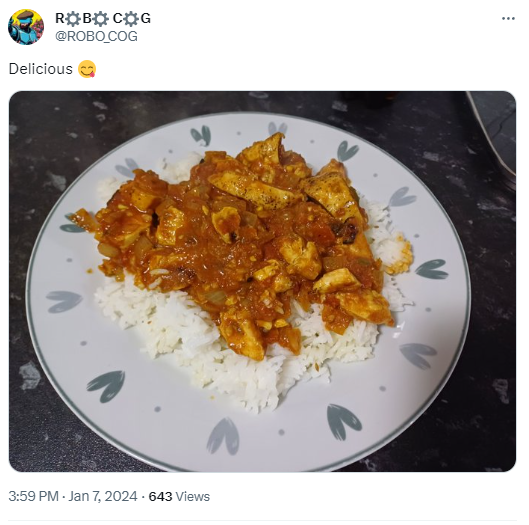Click the gear emoji between C and G
529x525 pixels.
131,19
